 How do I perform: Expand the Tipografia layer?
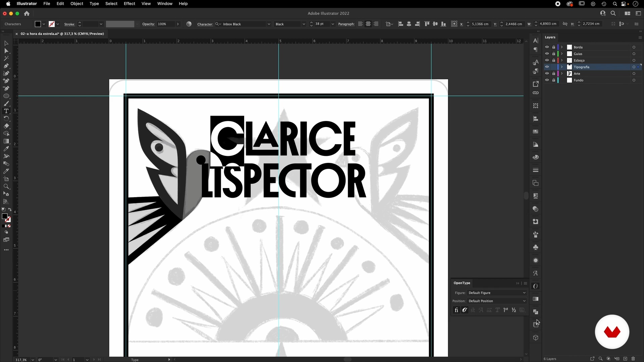[562, 67]
